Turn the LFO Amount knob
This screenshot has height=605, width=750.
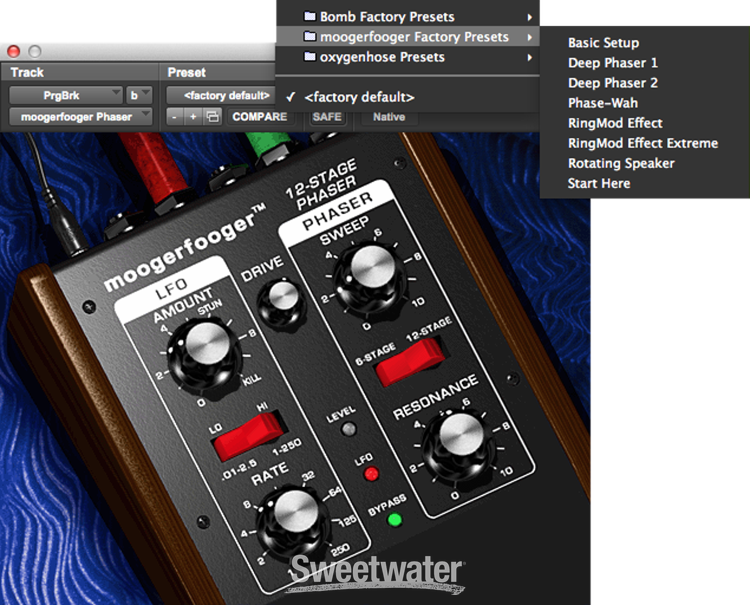point(203,351)
